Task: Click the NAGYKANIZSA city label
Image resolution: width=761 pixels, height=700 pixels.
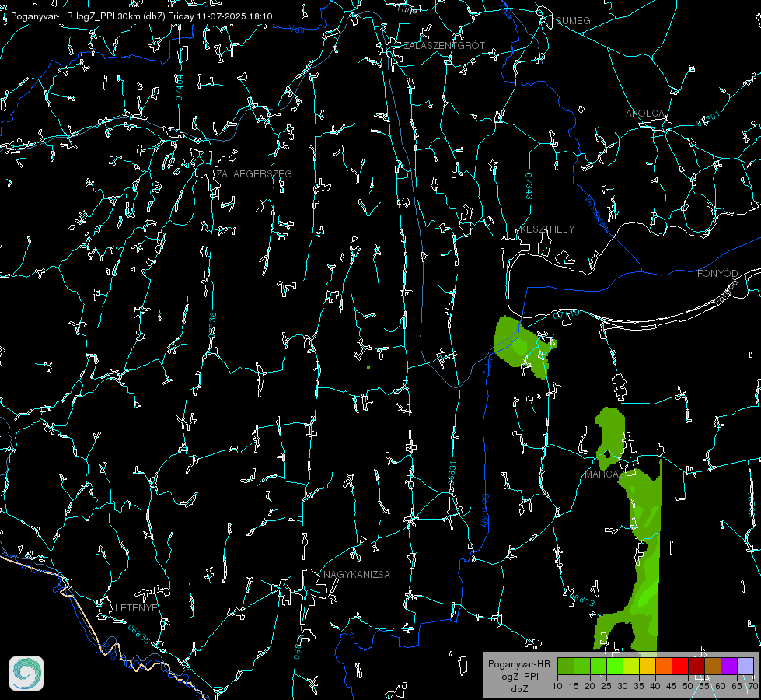Action: (x=357, y=575)
